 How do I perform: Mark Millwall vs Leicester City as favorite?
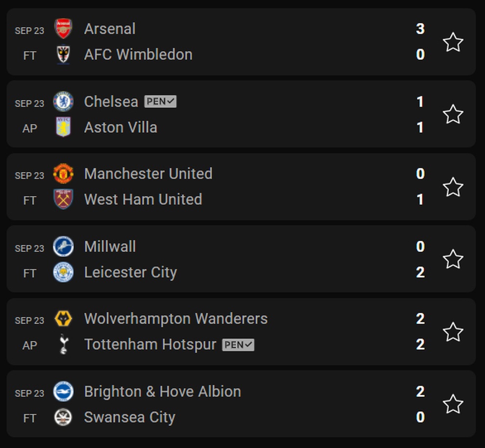(x=453, y=259)
